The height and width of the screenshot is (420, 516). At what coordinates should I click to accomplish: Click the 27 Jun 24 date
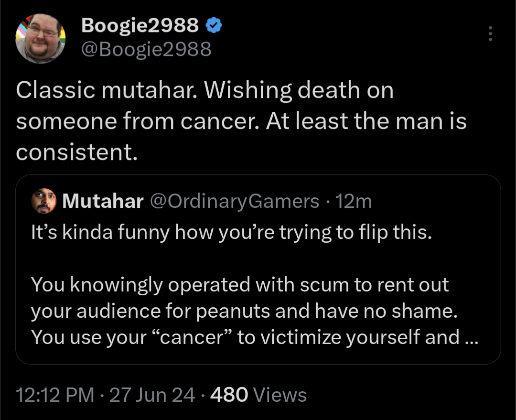pyautogui.click(x=152, y=395)
